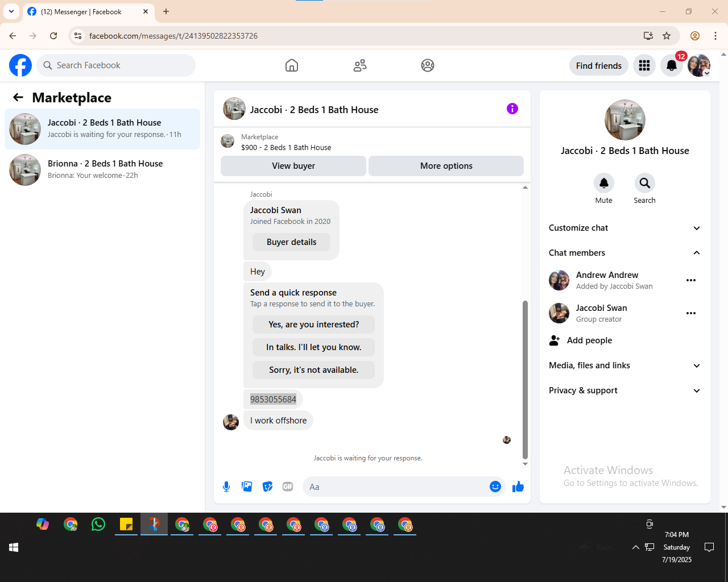Show hidden system tray icons
The height and width of the screenshot is (582, 728).
[635, 547]
